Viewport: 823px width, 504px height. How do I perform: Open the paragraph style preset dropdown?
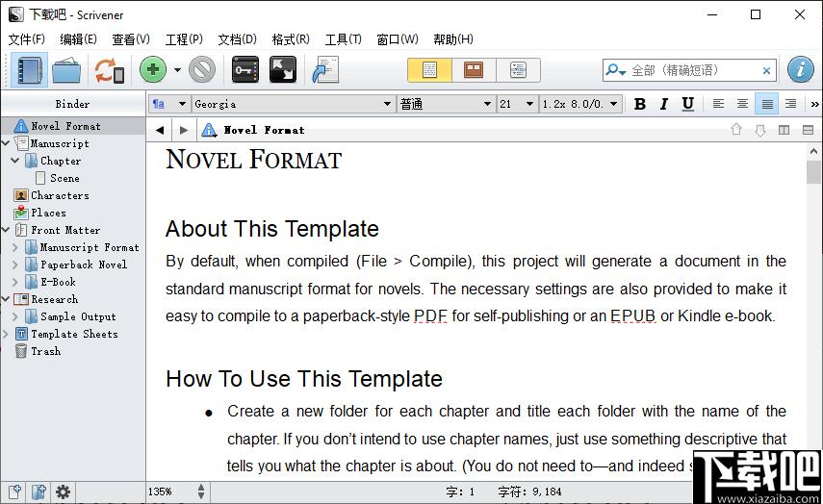(169, 104)
